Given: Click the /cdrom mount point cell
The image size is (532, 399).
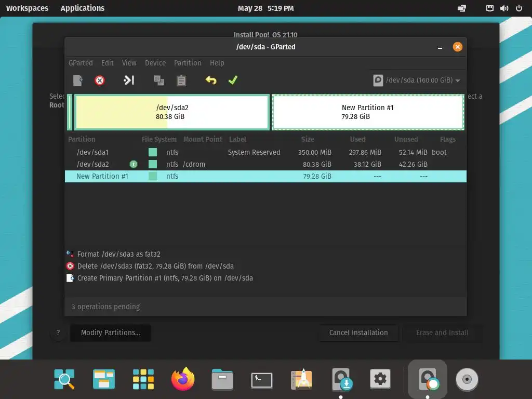Looking at the screenshot, I should (x=194, y=164).
